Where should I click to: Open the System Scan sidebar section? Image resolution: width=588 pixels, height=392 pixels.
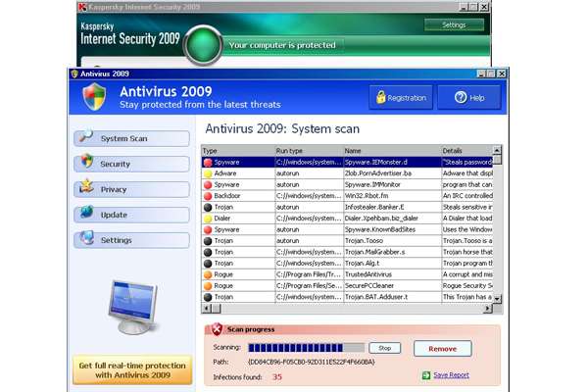coord(131,138)
